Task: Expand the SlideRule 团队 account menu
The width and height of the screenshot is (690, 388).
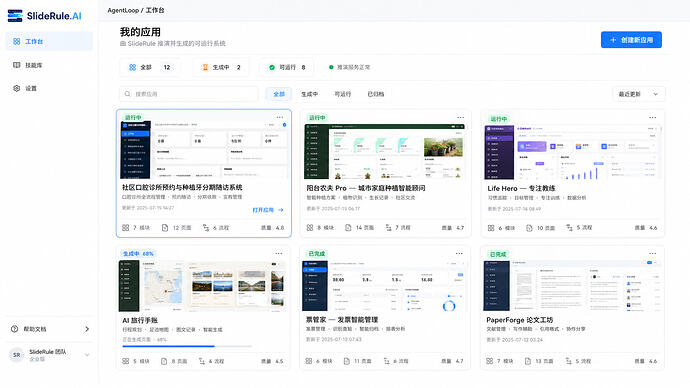Action: (x=87, y=355)
